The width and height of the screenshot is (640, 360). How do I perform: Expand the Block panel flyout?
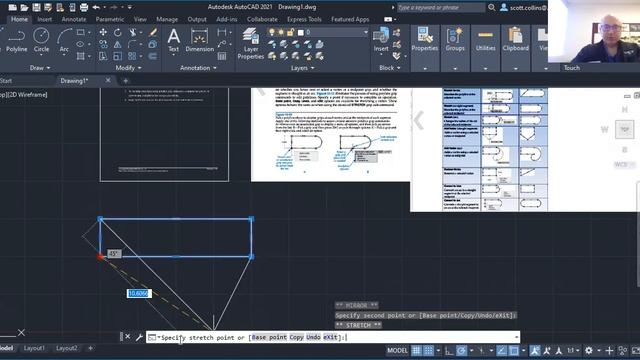pos(390,68)
